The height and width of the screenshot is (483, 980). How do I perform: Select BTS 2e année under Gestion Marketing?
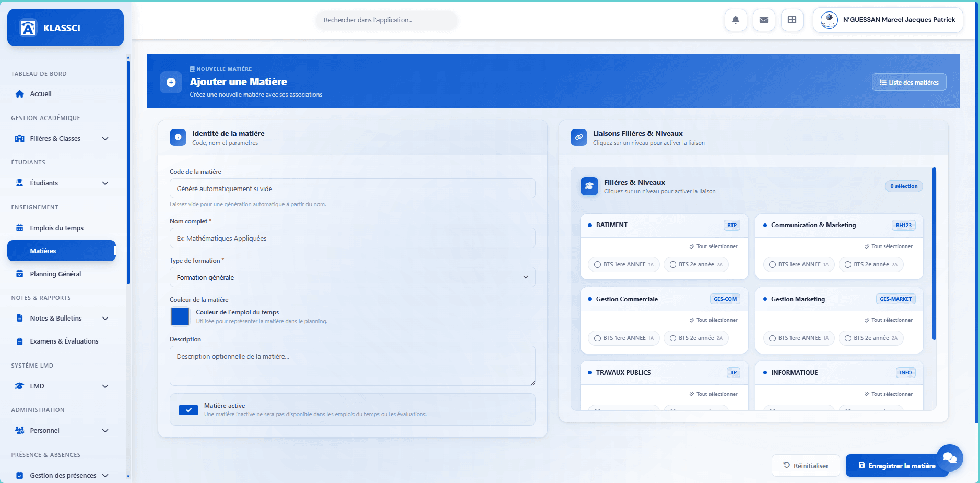tap(870, 338)
